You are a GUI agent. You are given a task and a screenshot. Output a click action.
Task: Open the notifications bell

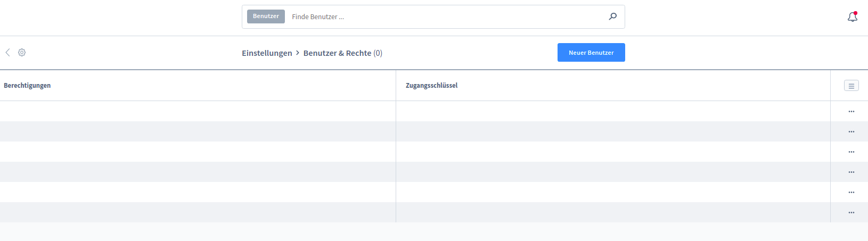pos(852,17)
